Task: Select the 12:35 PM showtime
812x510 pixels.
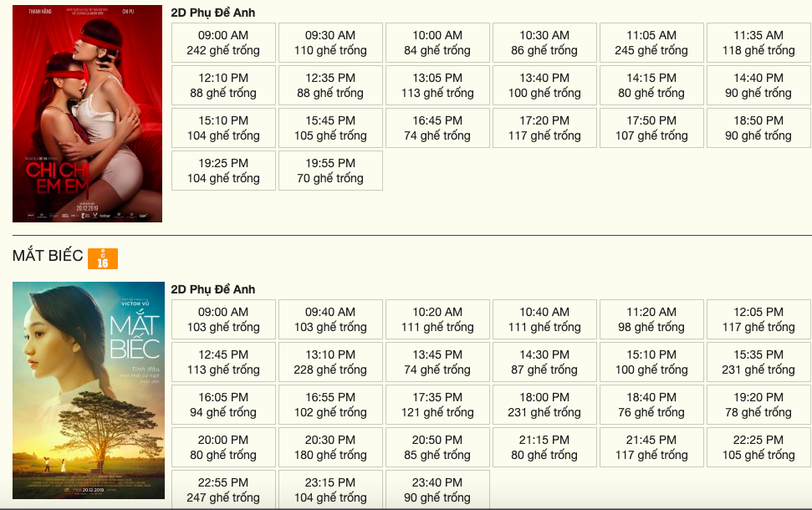Action: 330,85
